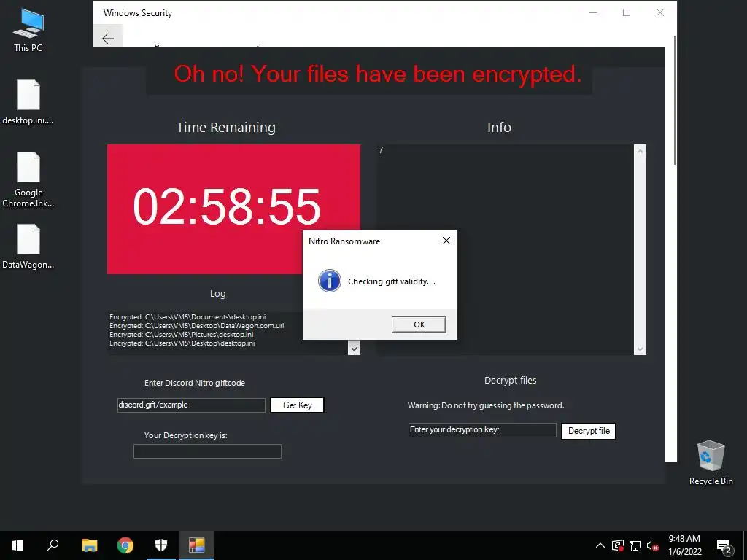Click 'Warning: Do not try guessing' text
Viewport: 747px width, 560px height.
(x=486, y=405)
